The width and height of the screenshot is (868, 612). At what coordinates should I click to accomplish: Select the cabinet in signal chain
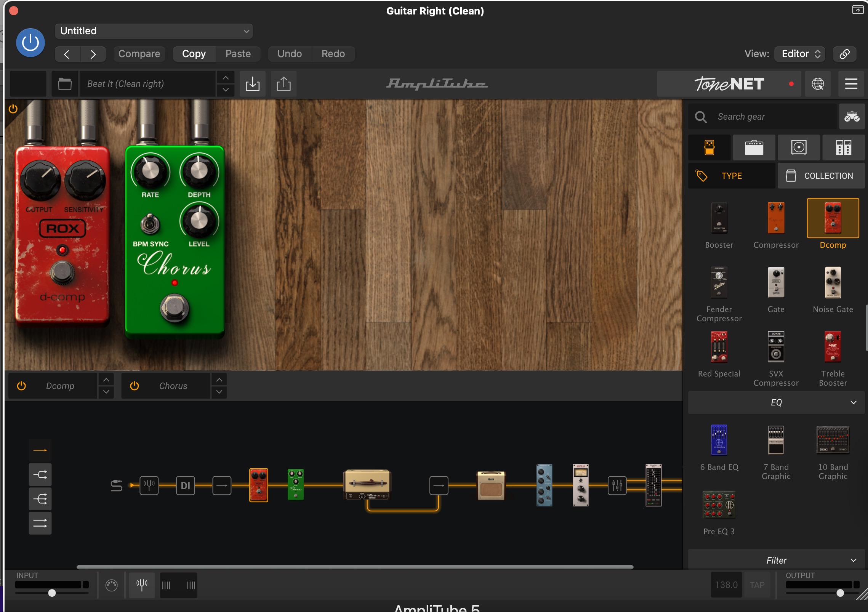(491, 485)
